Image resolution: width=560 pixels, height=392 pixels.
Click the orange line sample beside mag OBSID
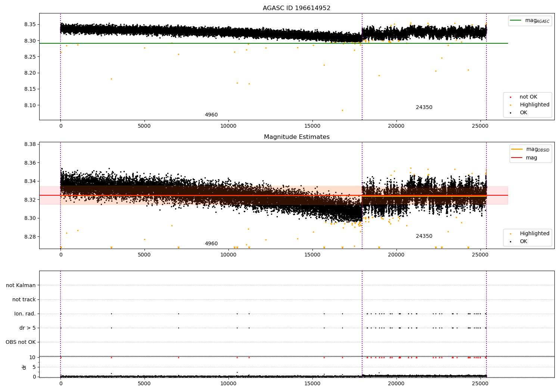click(517, 149)
